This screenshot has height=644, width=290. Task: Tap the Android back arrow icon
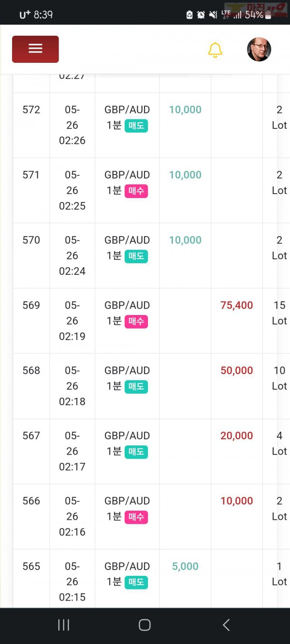click(226, 625)
